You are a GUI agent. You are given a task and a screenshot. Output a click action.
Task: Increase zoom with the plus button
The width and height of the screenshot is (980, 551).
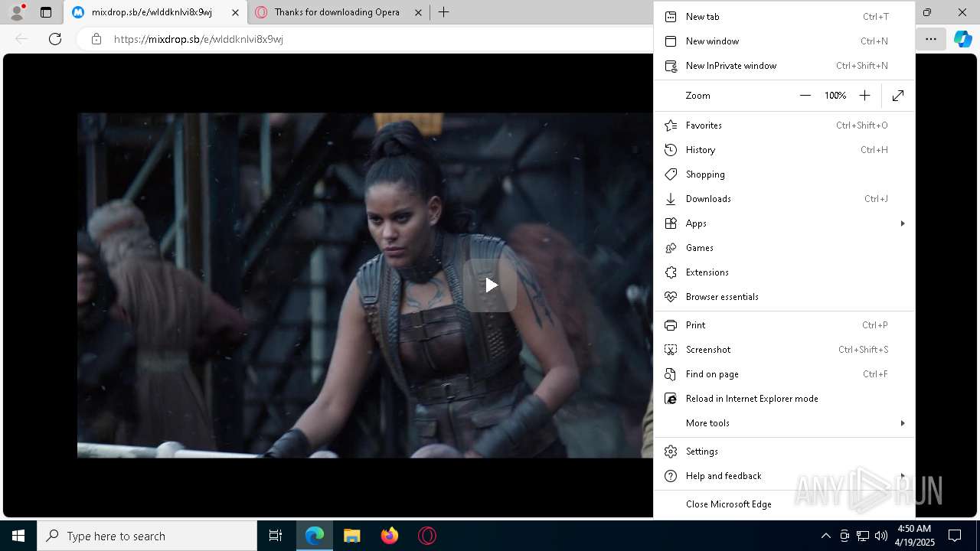pyautogui.click(x=864, y=96)
